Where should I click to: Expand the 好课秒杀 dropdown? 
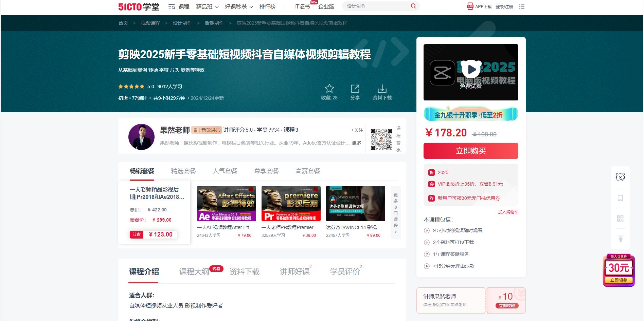[239, 7]
